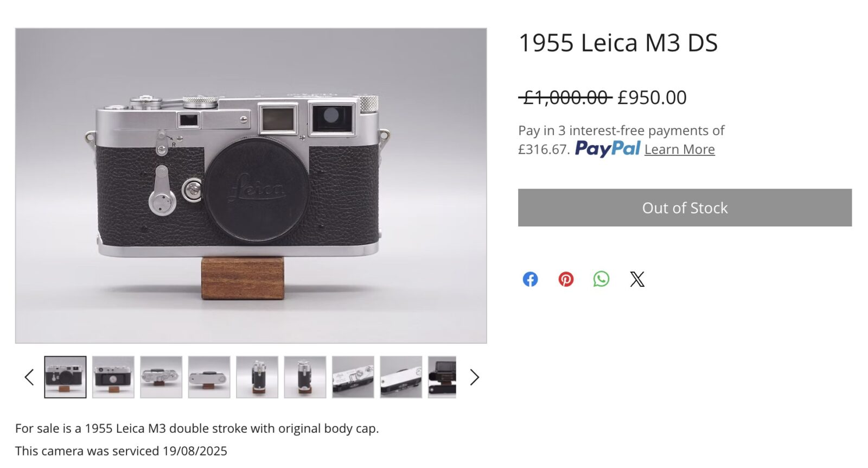Click the PayPal logo
This screenshot has height=468, width=868.
[x=608, y=149]
